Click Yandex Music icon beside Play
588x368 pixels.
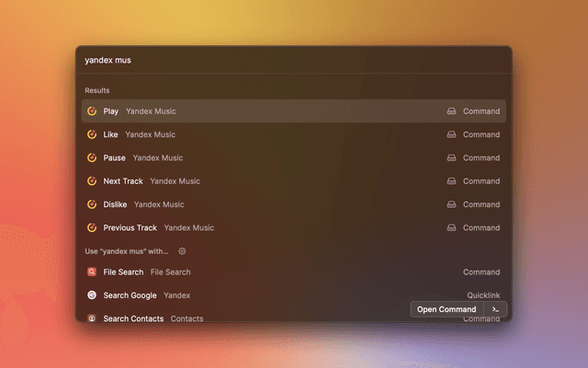click(92, 111)
